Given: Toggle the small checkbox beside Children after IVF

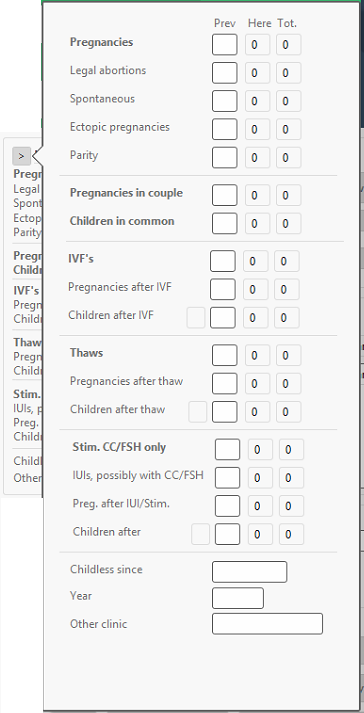Looking at the screenshot, I should 196,317.
